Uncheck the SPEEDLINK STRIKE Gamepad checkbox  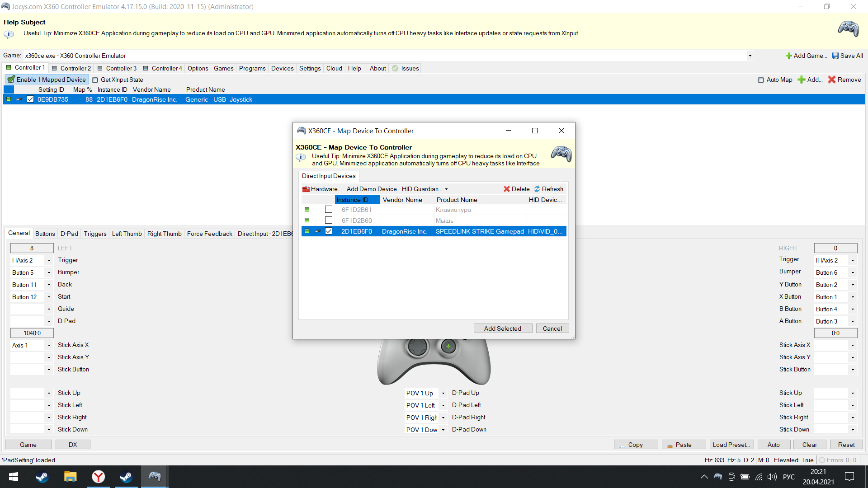(329, 231)
